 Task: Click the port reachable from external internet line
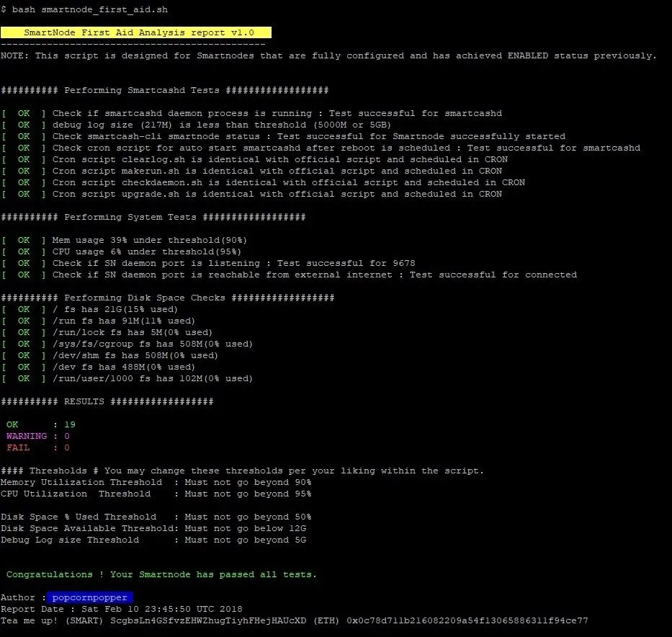[x=289, y=275]
